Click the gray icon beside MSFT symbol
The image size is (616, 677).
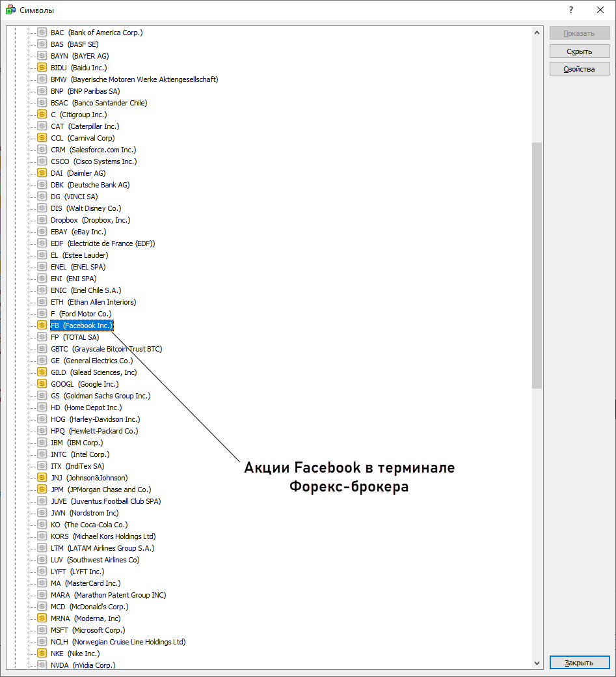pos(42,630)
